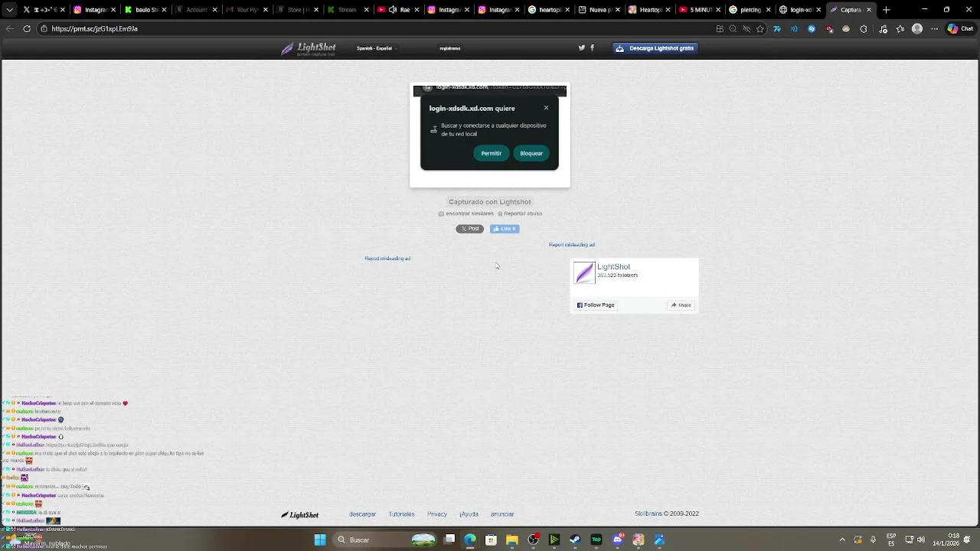Open the '¡Ayuda' footer link
980x551 pixels.
(469, 514)
